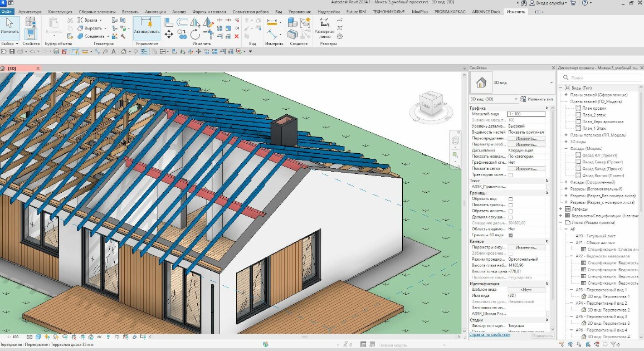Select the Align tool icon
Viewport: 644px width, 351px height.
coord(169,22)
